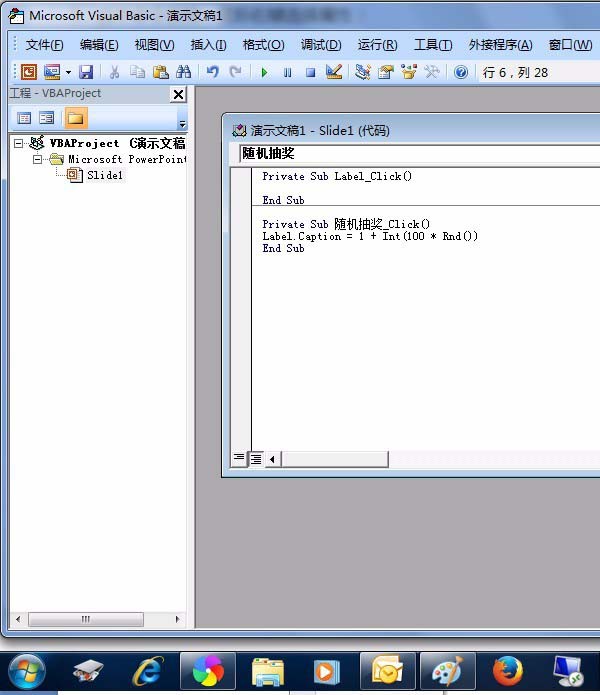Open Firefox from taskbar
600x695 pixels.
507,672
